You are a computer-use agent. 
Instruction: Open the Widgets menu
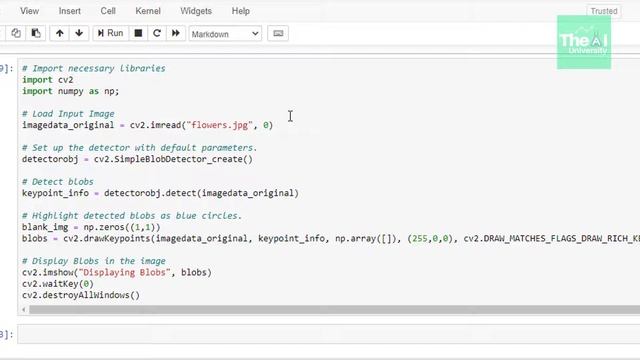pos(196,11)
